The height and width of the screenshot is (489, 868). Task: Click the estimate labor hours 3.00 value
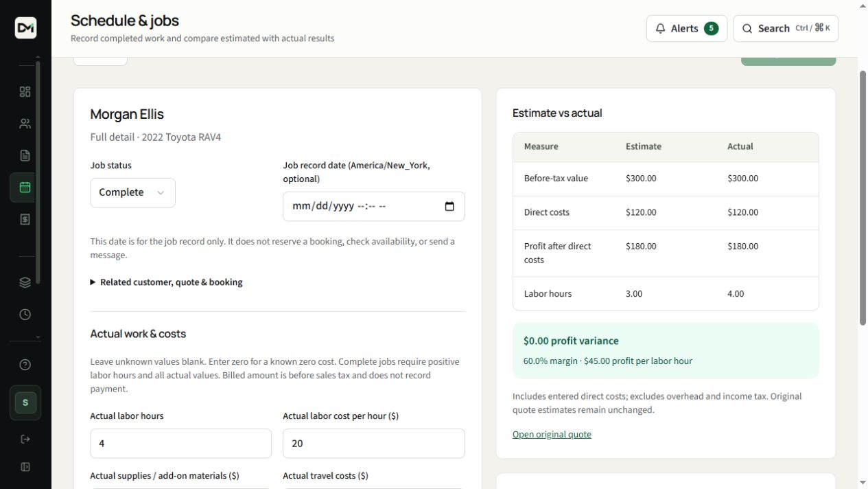(x=634, y=293)
